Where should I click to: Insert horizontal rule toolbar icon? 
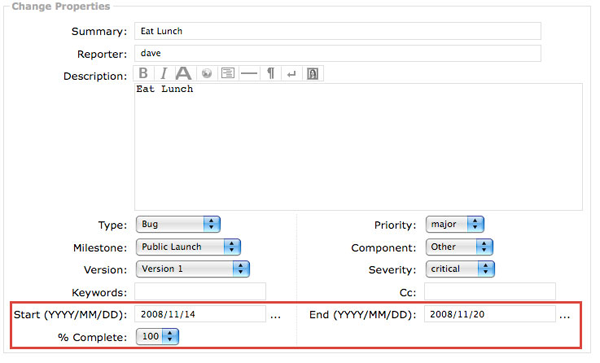pos(249,73)
